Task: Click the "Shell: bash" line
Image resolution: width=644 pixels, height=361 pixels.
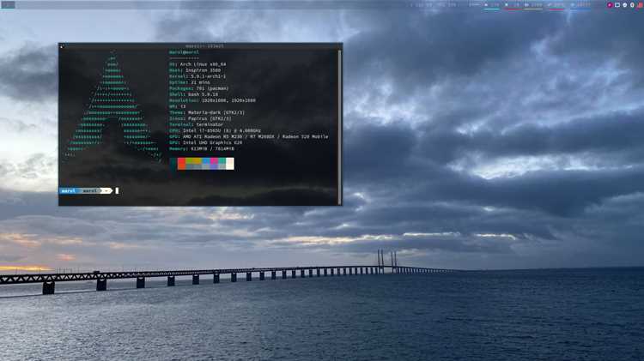Action: pos(193,94)
